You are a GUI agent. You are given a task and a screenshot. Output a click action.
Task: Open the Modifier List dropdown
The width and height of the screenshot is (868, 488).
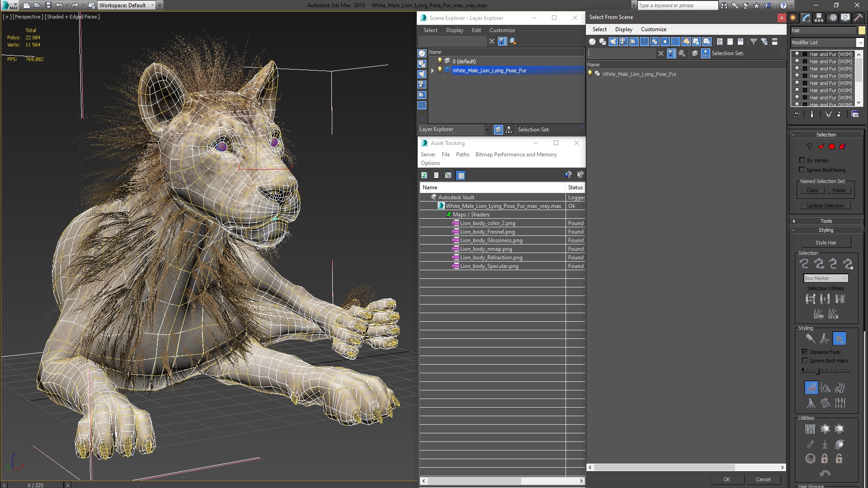(860, 42)
